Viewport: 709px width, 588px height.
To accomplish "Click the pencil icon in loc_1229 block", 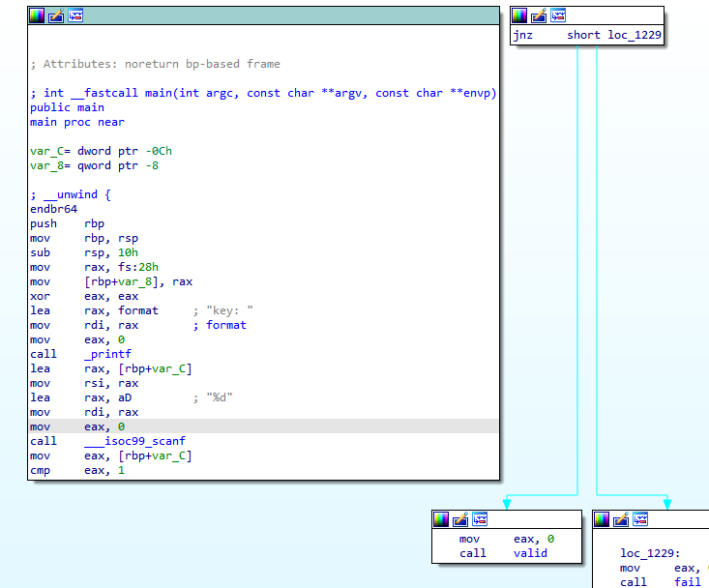I will point(621,519).
